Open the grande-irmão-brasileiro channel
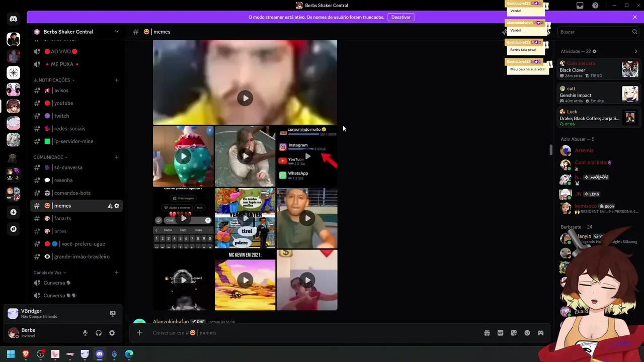This screenshot has width=644, height=362. pyautogui.click(x=77, y=256)
